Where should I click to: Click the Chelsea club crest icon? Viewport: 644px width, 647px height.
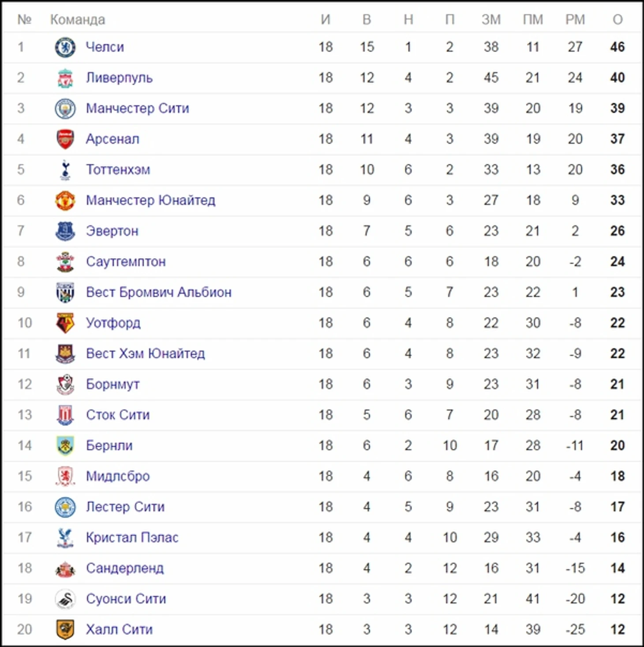click(65, 47)
